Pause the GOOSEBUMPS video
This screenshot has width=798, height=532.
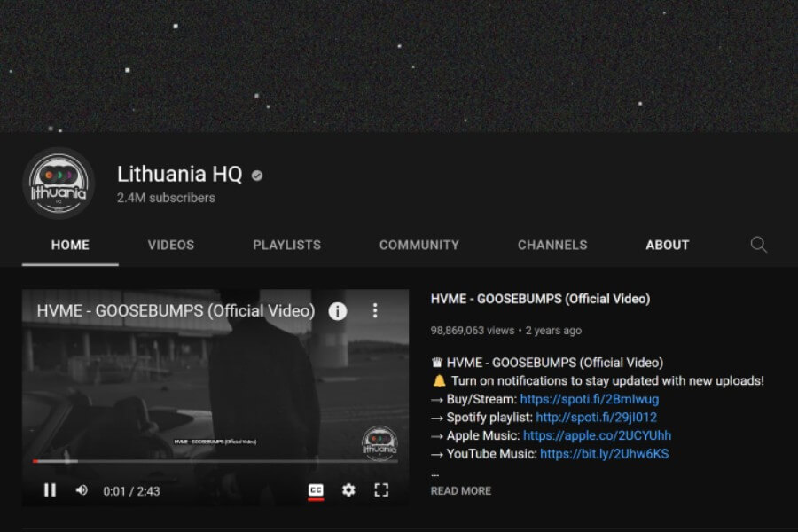pos(50,490)
